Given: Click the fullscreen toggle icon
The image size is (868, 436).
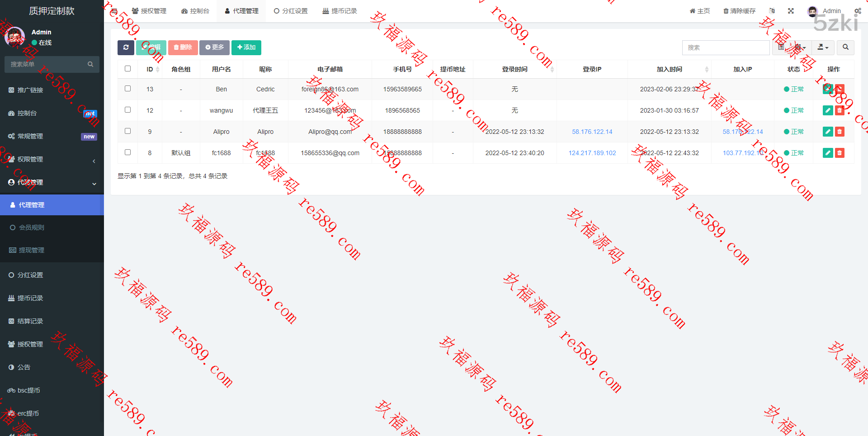Looking at the screenshot, I should pyautogui.click(x=791, y=11).
